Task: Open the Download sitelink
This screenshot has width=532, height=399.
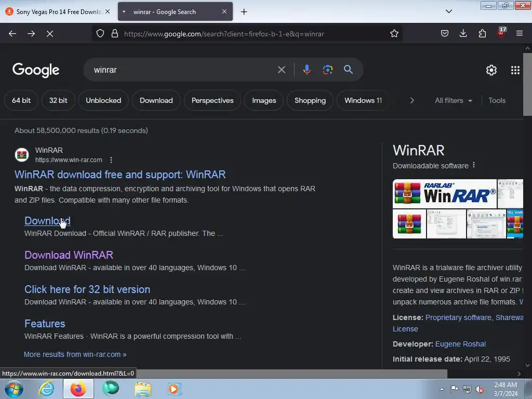Action: (47, 221)
